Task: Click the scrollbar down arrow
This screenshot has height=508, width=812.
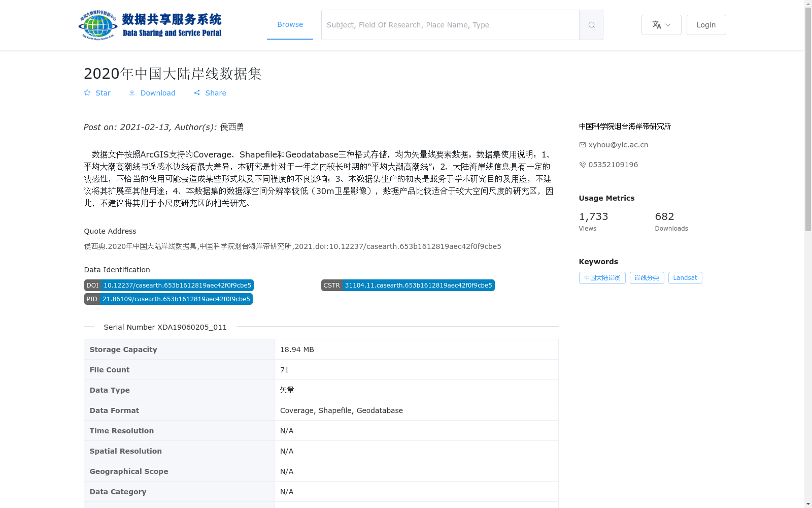Action: [808, 504]
